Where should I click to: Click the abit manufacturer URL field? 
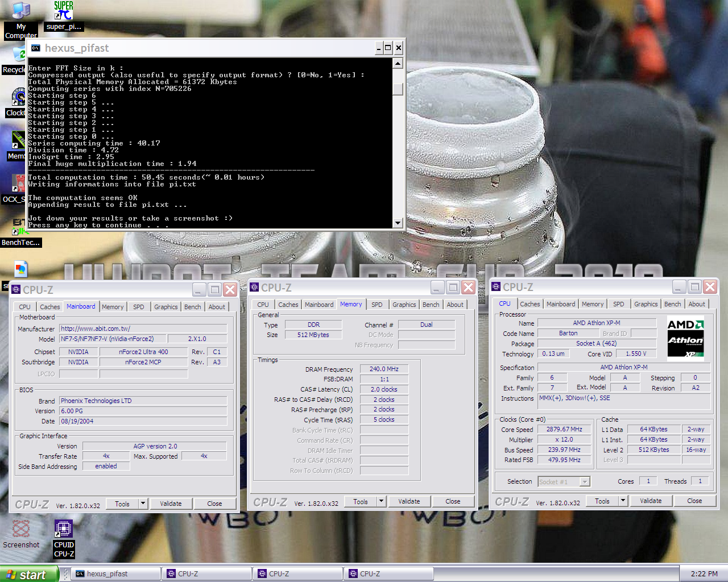click(143, 329)
